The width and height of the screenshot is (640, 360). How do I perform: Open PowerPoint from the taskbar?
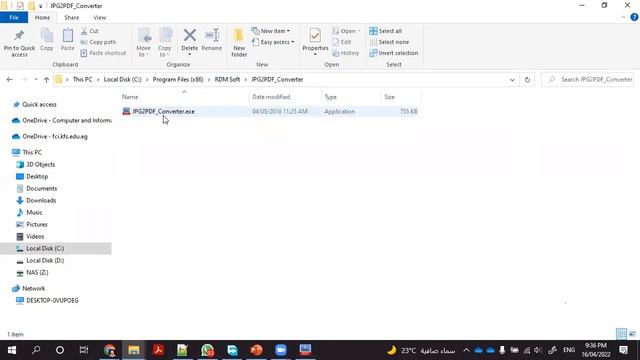[256, 350]
